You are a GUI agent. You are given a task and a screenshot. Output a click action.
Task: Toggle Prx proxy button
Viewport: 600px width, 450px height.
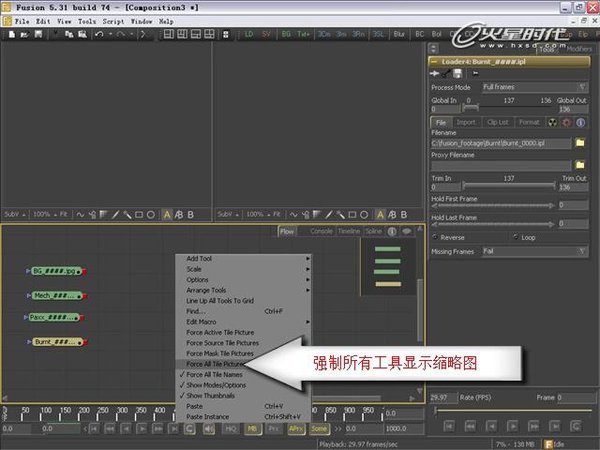point(274,429)
